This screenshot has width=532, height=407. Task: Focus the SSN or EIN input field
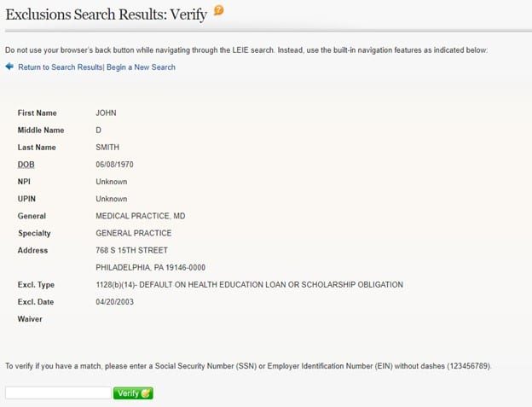[x=58, y=392]
